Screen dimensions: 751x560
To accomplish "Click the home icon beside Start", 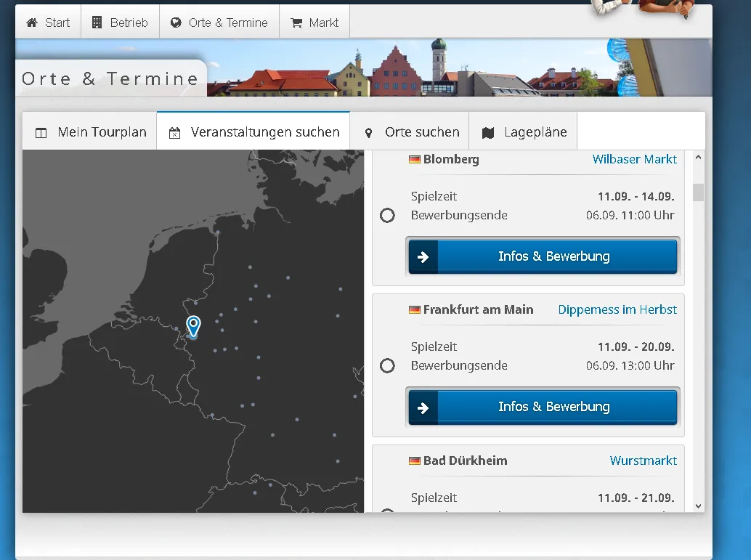I will tap(31, 23).
